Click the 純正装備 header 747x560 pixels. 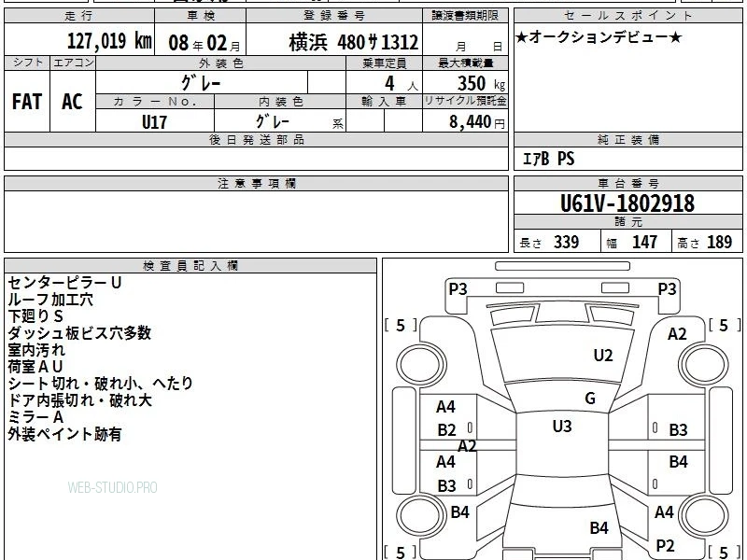pyautogui.click(x=628, y=139)
